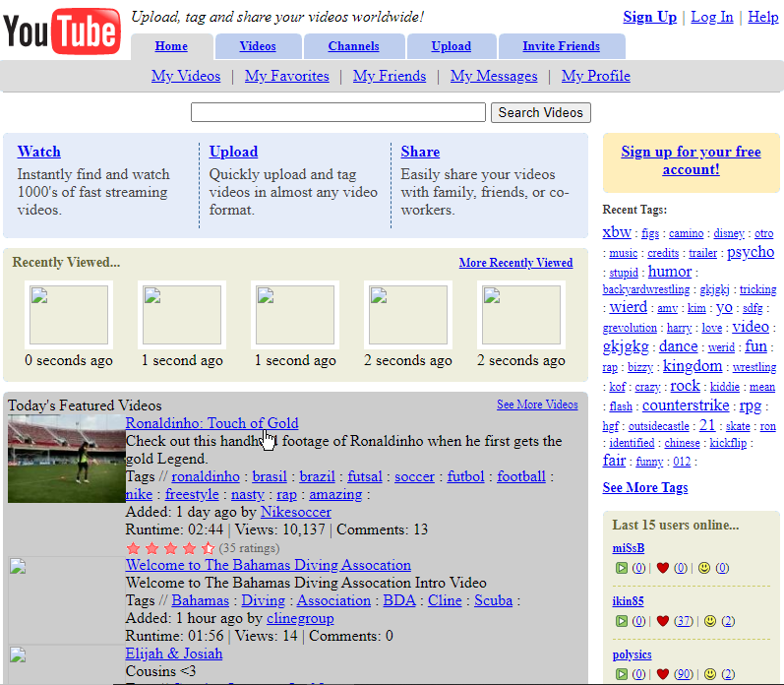
Task: Open the Channels tab
Action: 353,46
